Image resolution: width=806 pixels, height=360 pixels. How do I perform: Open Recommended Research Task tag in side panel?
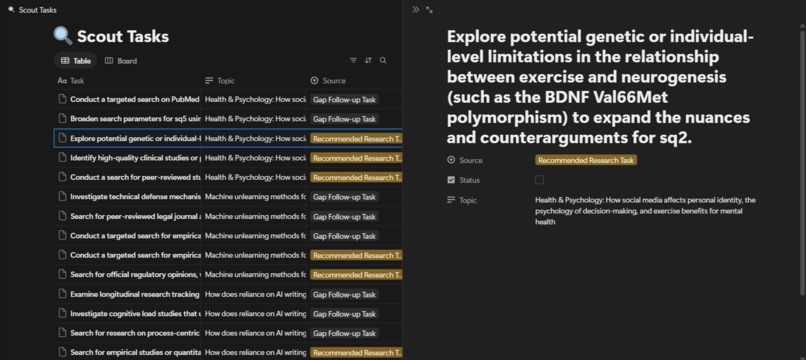click(586, 160)
